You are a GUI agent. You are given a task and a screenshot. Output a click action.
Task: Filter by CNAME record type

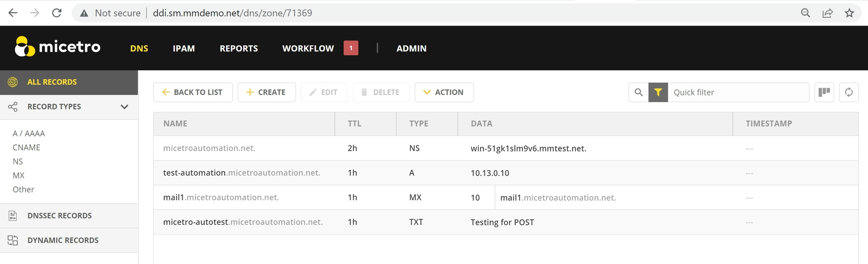tap(26, 148)
